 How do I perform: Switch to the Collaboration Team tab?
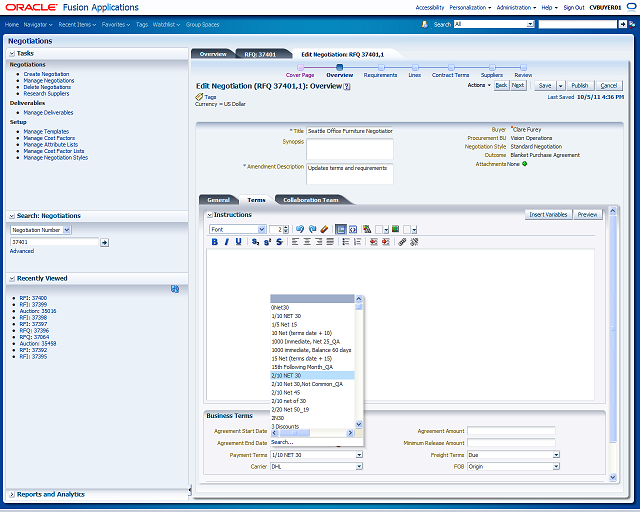311,200
